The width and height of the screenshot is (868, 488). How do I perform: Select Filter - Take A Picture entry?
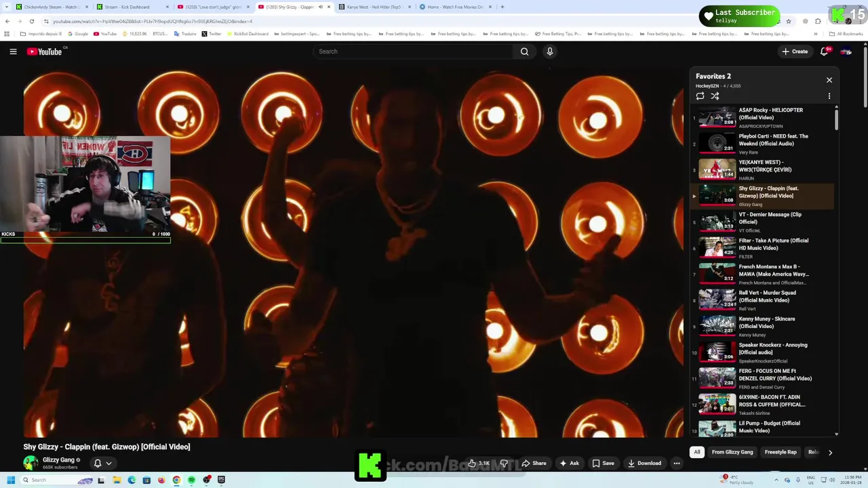click(762, 248)
